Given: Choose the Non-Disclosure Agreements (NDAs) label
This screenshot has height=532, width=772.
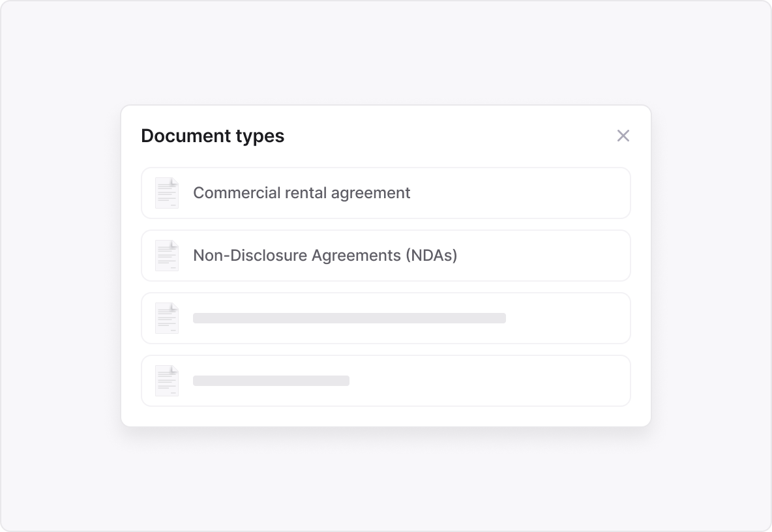Looking at the screenshot, I should click(x=325, y=256).
